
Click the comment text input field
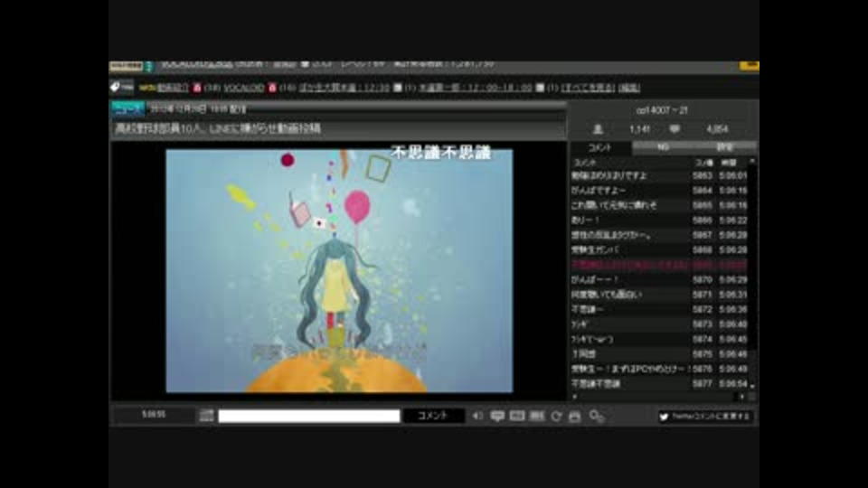point(309,416)
